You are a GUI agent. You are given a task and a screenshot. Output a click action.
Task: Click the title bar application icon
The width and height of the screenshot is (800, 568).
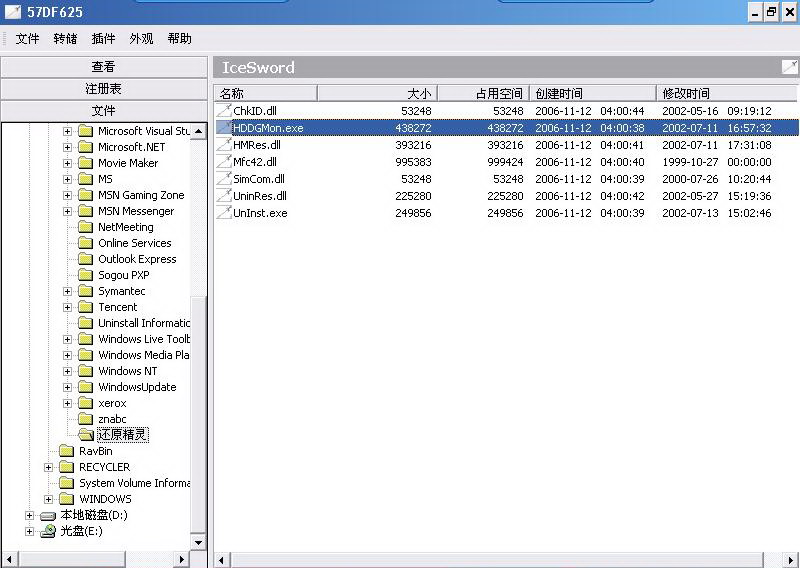[13, 12]
